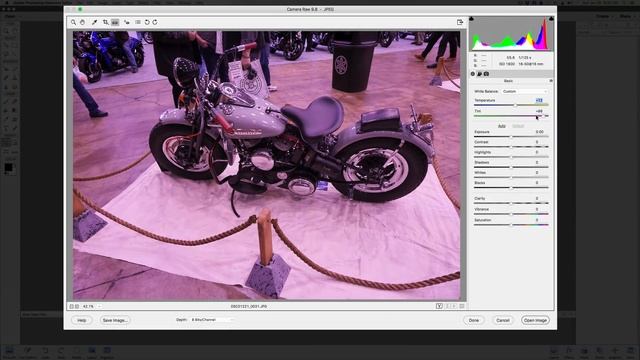Screen dimensions: 640x360
Task: Click the Done button
Action: tap(474, 320)
